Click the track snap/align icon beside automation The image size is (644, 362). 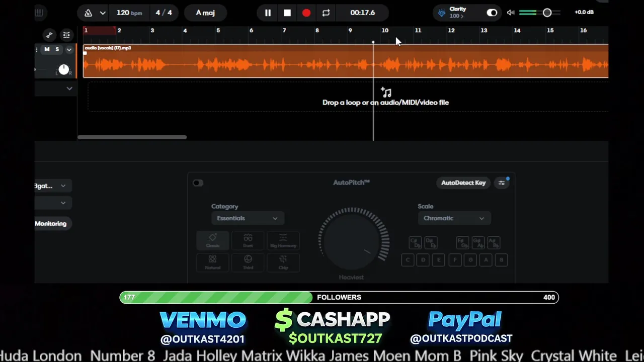66,35
